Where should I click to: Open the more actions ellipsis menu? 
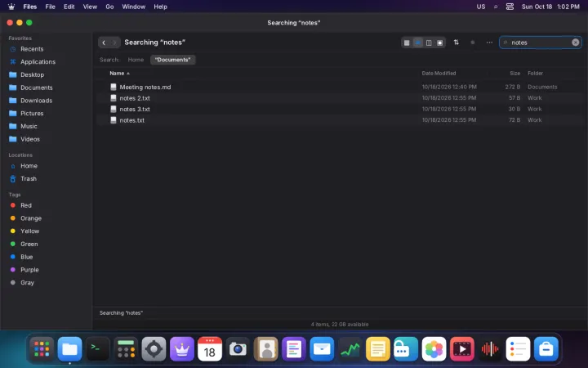[489, 43]
